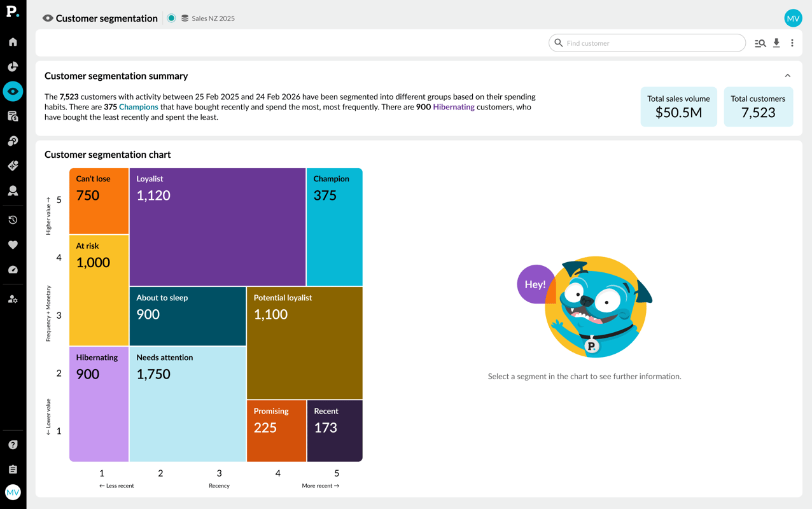The height and width of the screenshot is (509, 812).
Task: Click the Customer segmentation eye icon
Action: 13,91
